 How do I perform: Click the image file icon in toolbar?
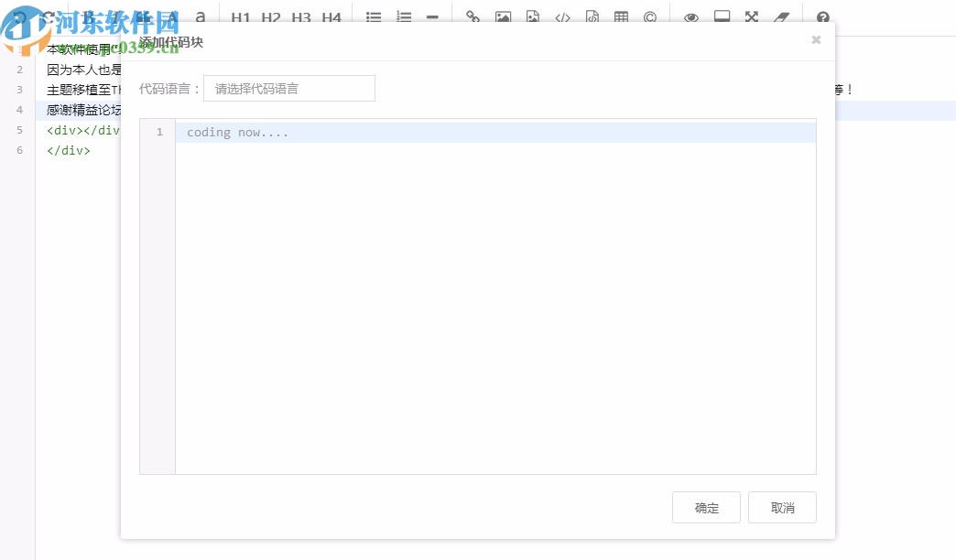click(x=533, y=17)
